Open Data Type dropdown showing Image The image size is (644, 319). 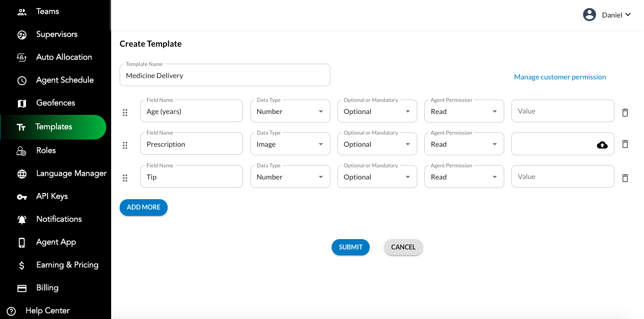tap(290, 144)
